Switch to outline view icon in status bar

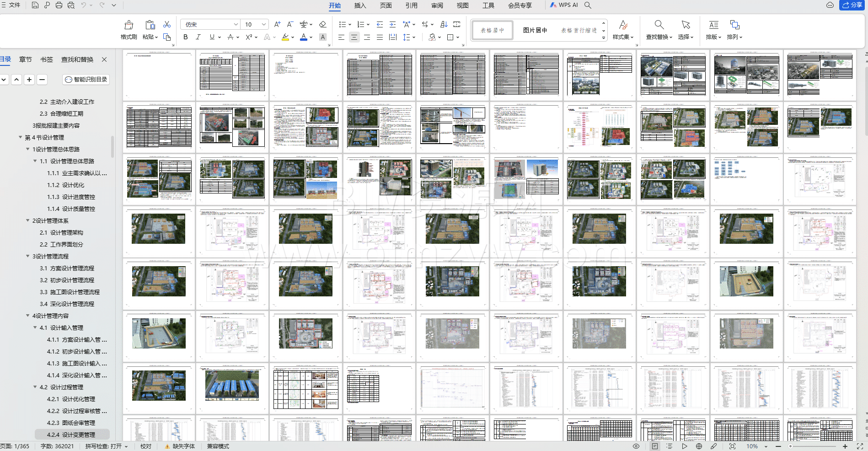[670, 446]
